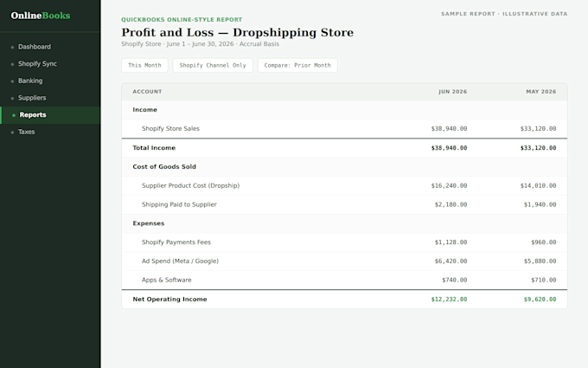The height and width of the screenshot is (368, 588).
Task: Click the ACCOUNT column header
Action: click(147, 92)
